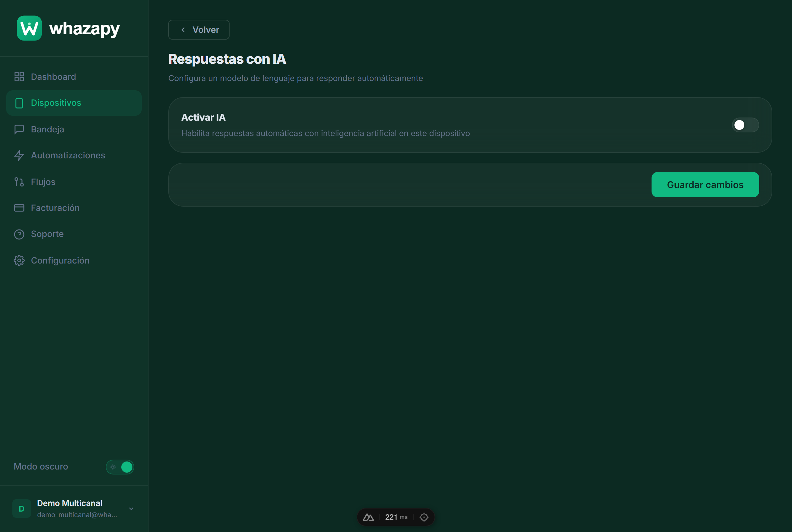
Task: Click the Demo Multicanal account name
Action: pyautogui.click(x=70, y=503)
